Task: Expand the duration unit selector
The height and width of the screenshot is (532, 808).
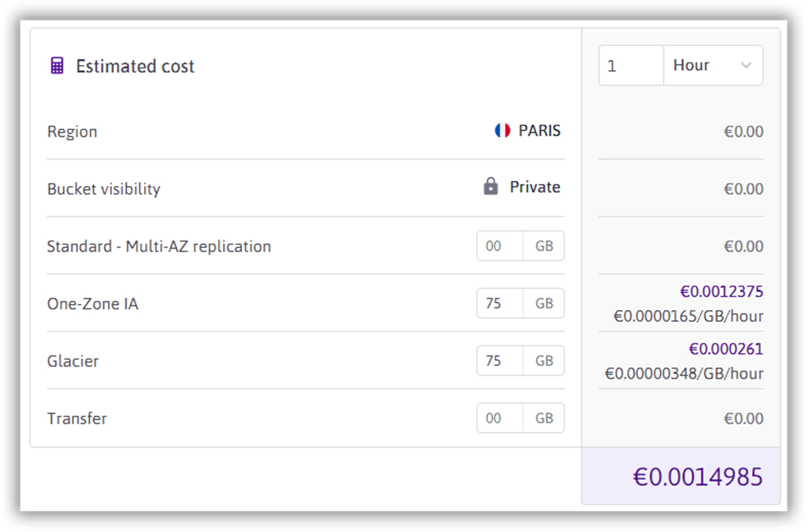Action: (x=713, y=65)
